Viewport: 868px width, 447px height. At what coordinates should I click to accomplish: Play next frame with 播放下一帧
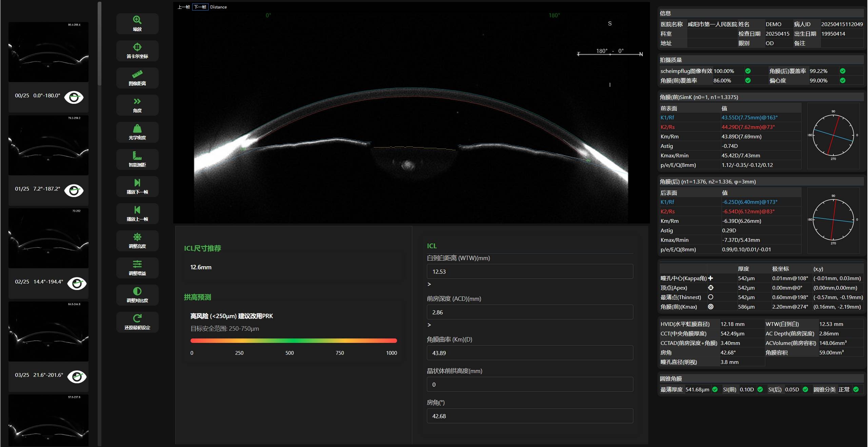coord(137,187)
